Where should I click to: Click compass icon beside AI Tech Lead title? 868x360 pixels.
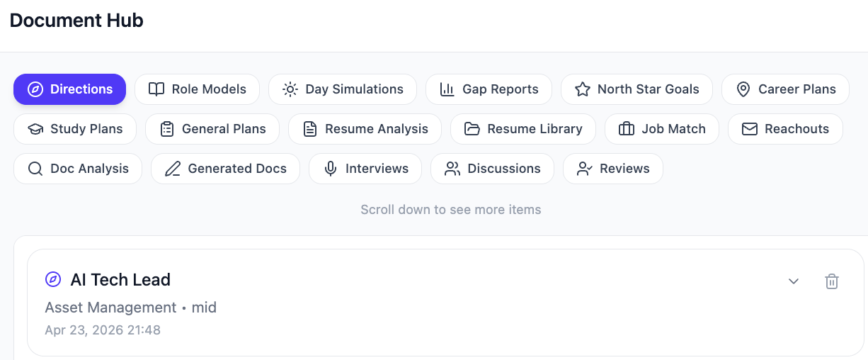click(x=53, y=279)
